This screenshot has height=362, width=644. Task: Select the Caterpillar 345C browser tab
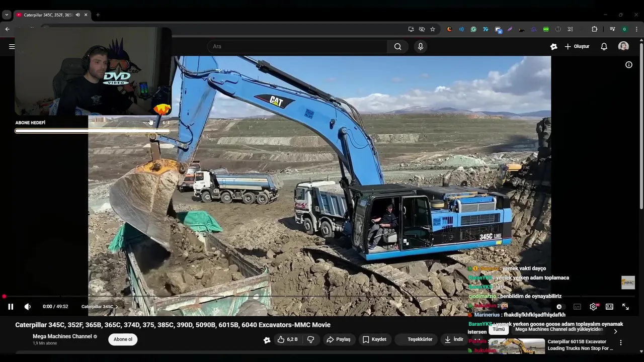(48, 15)
